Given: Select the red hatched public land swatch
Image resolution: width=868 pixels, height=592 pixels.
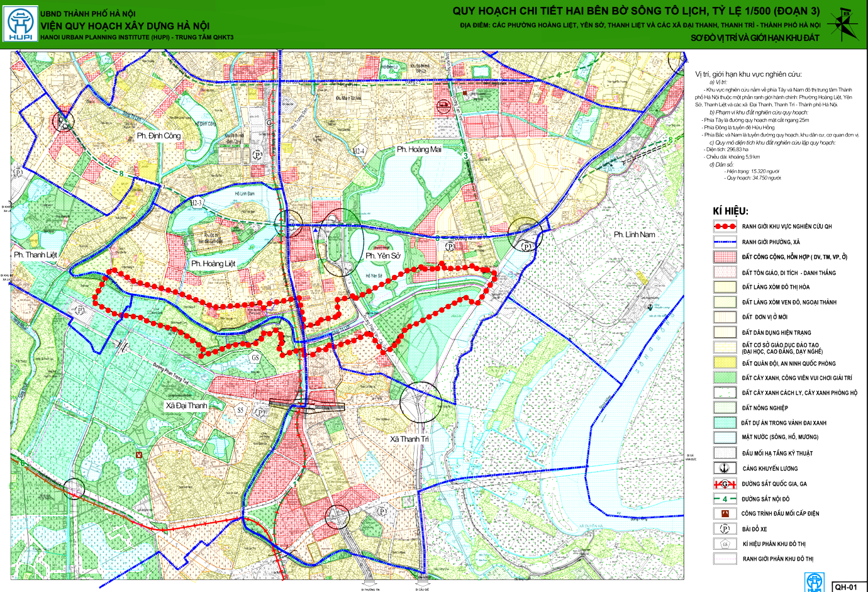Looking at the screenshot, I should tap(725, 257).
